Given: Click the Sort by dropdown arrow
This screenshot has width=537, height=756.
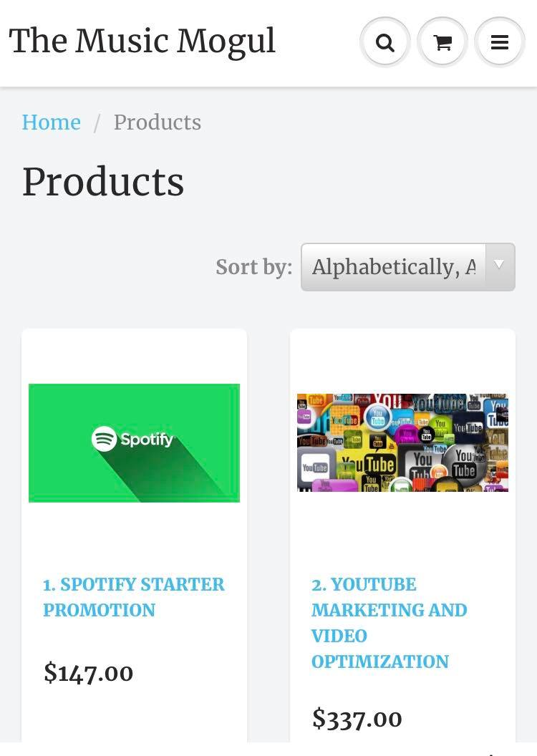Looking at the screenshot, I should 500,266.
